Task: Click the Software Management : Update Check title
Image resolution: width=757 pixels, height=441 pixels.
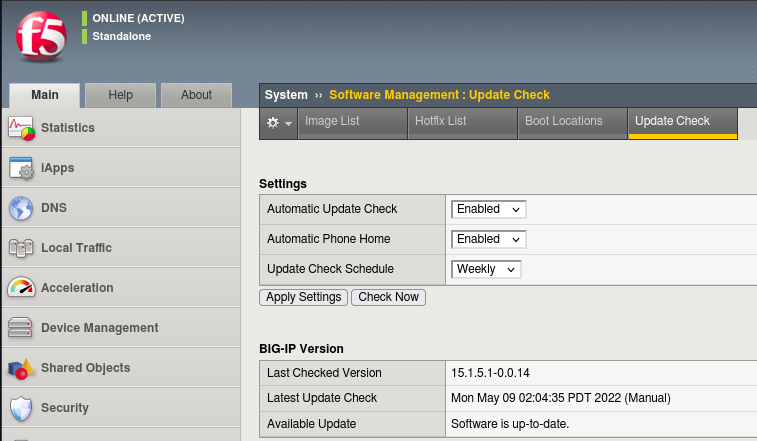Action: [x=439, y=95]
